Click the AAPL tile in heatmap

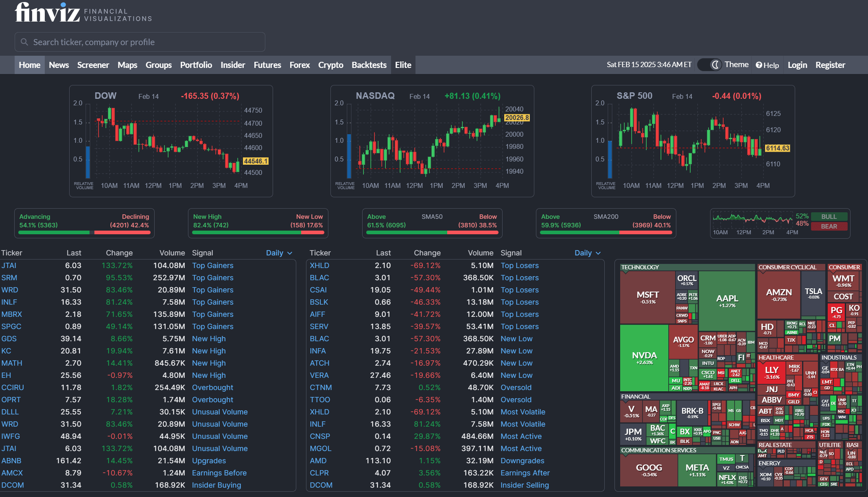click(x=727, y=301)
